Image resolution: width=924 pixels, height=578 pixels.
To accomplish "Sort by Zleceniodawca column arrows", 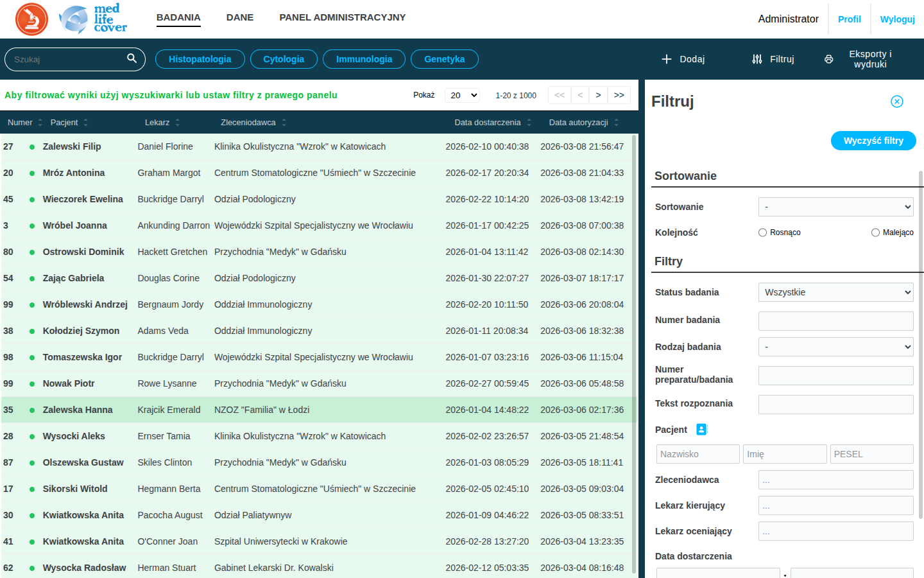I will point(284,123).
